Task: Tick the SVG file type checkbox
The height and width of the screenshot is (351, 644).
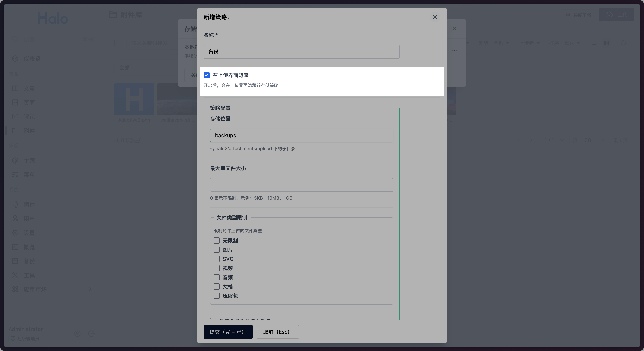Action: point(217,259)
